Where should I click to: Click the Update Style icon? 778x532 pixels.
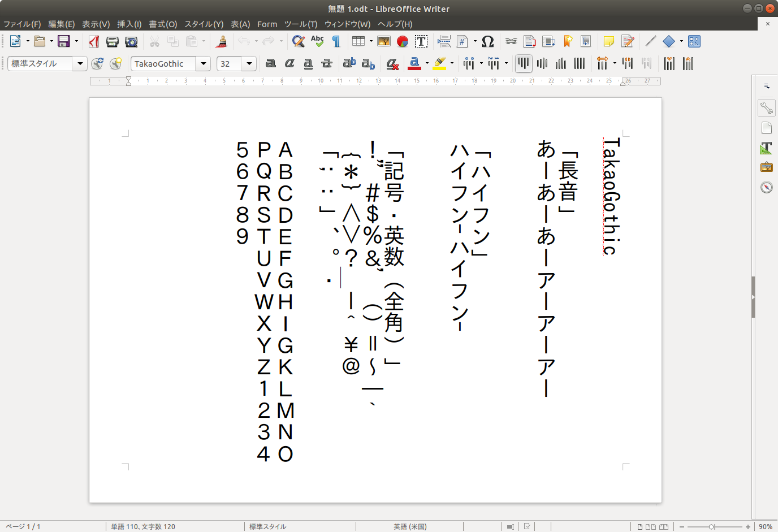click(x=97, y=63)
